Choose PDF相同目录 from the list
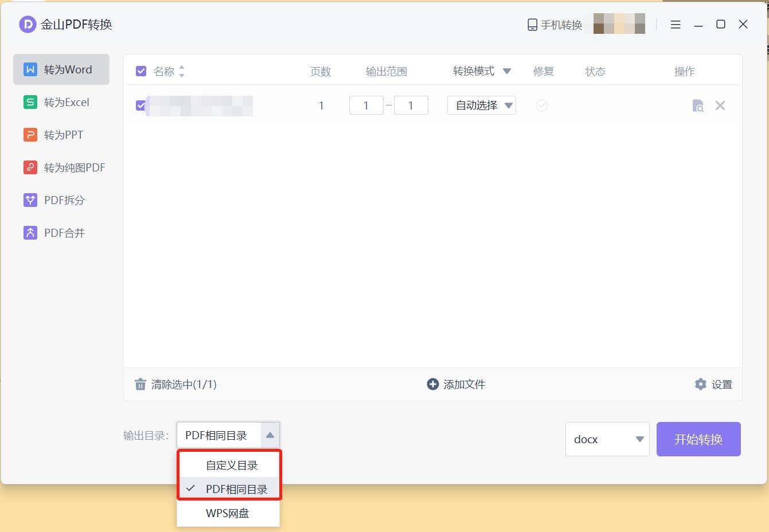 pyautogui.click(x=228, y=489)
